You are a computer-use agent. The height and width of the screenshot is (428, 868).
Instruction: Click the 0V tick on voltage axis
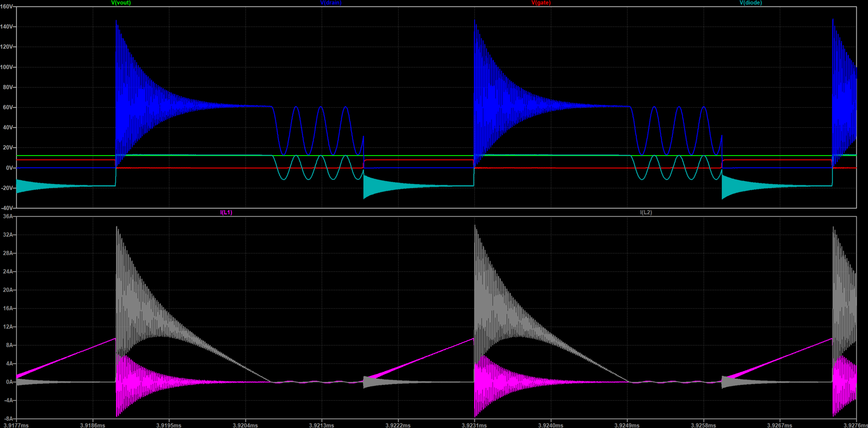(x=9, y=168)
